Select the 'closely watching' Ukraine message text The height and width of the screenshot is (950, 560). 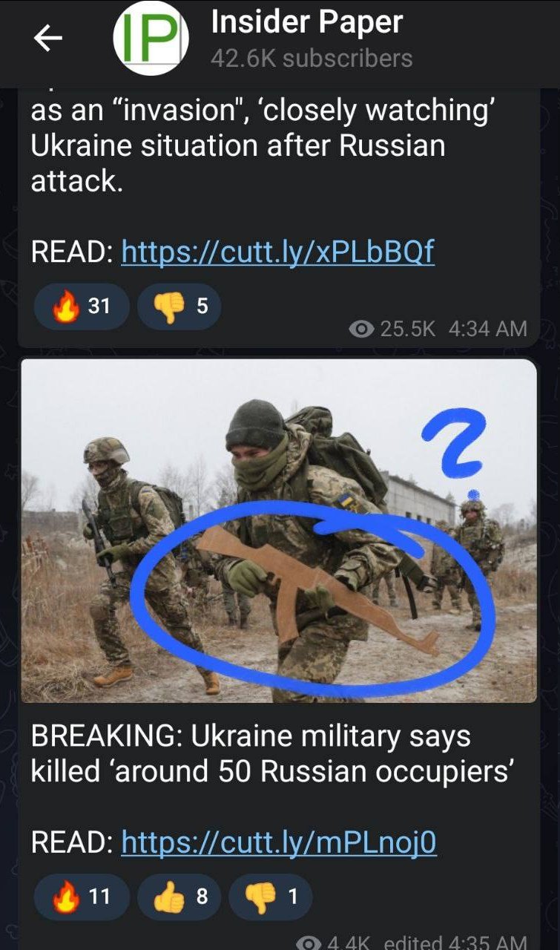263,145
